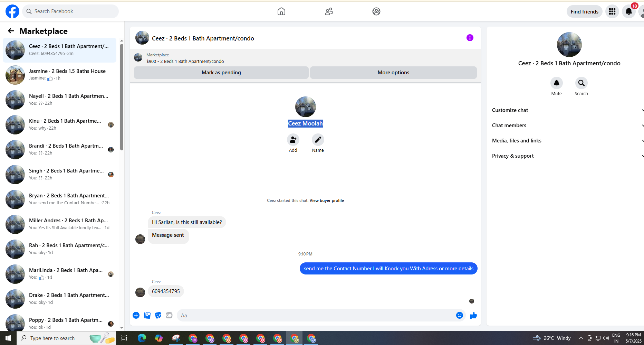
Task: Choose a GIF icon in composer
Action: [x=169, y=315]
